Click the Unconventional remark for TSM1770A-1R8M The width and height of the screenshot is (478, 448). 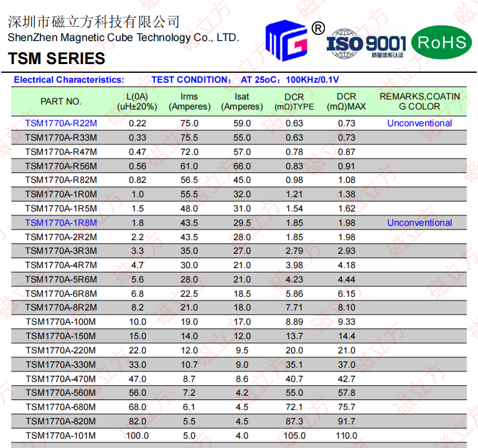[x=419, y=223]
